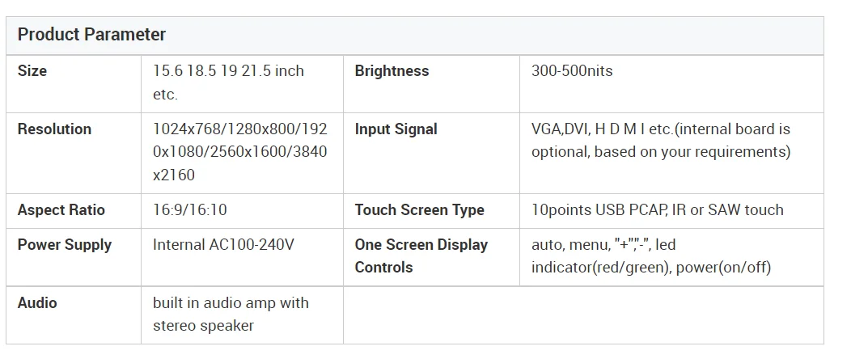Click the empty cell beside the Audio value
The width and height of the screenshot is (868, 359).
click(x=582, y=315)
